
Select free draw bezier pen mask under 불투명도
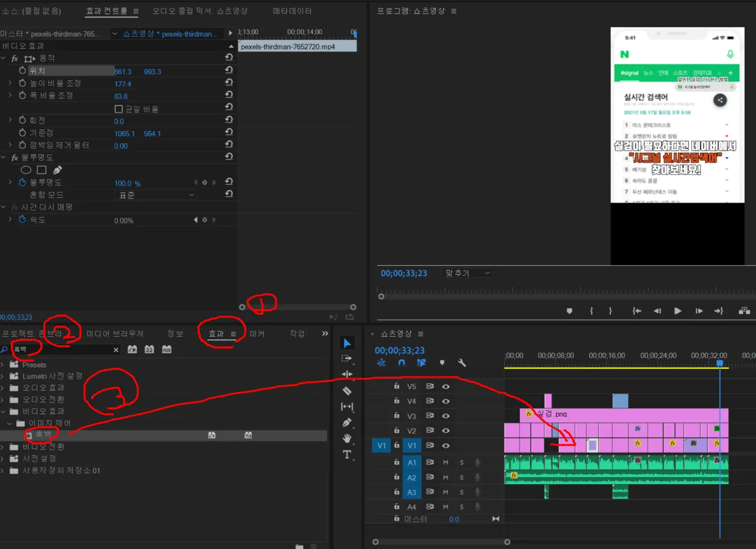57,170
